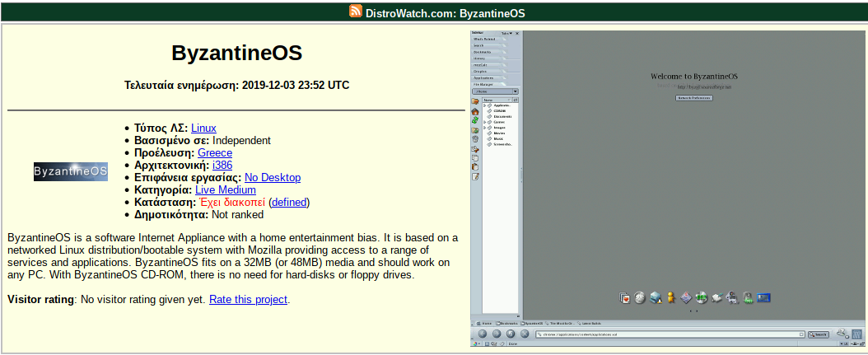Open the Live Medium category link
Image resolution: width=868 pixels, height=355 pixels.
click(x=226, y=190)
